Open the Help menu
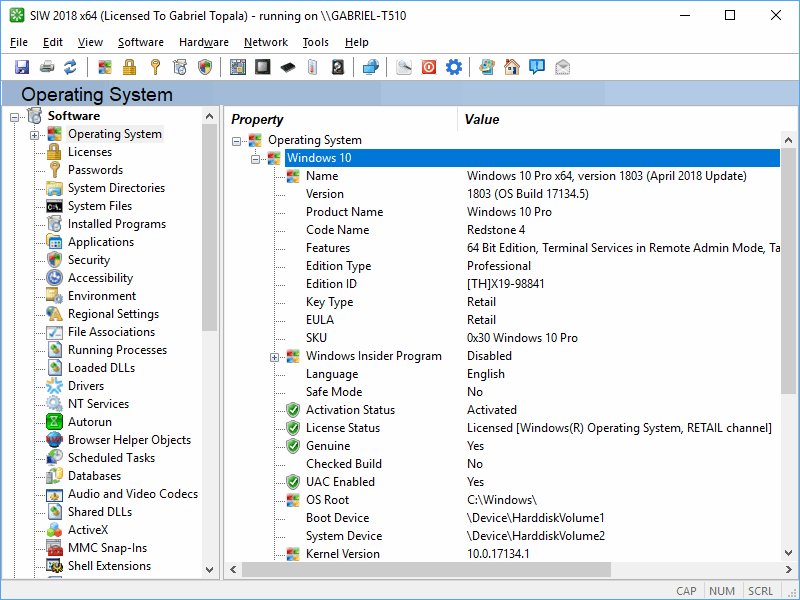This screenshot has width=800, height=600. [357, 42]
